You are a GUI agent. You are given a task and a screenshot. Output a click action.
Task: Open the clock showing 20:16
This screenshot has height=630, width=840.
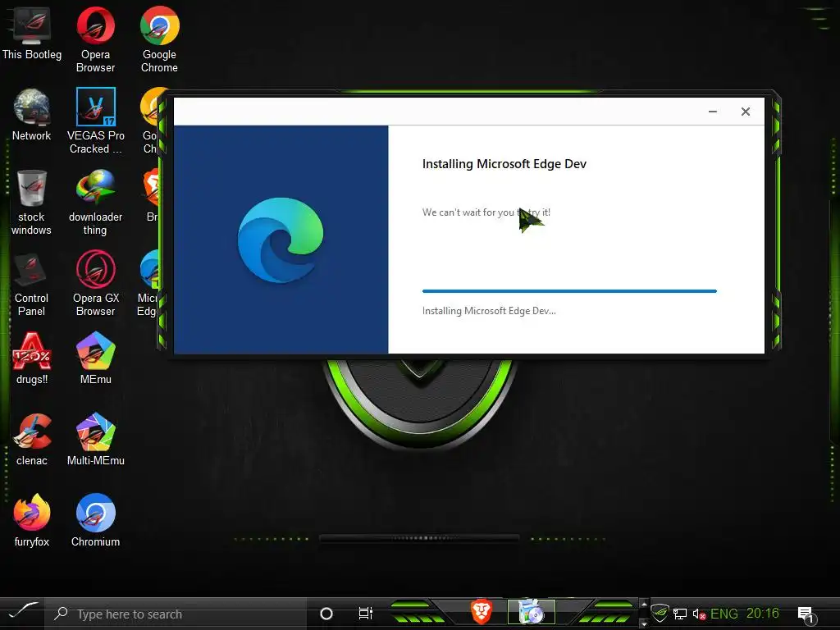[x=762, y=614]
